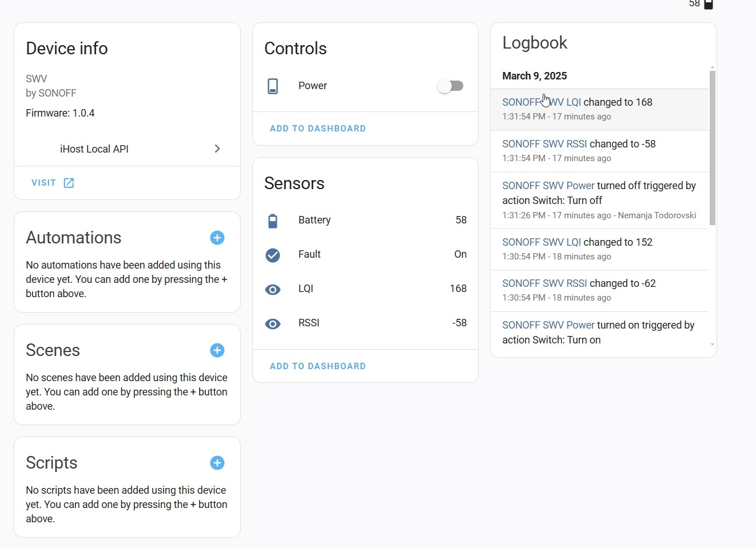Click the battery status icon showing 58
The image size is (756, 548).
click(708, 5)
